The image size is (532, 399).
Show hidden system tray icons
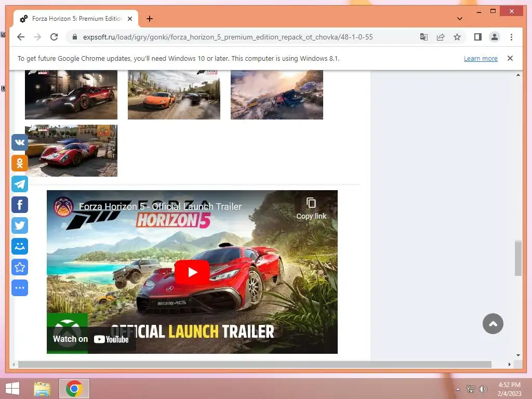458,389
